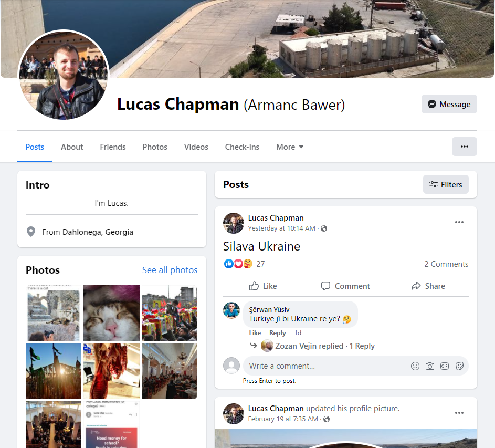Image resolution: width=495 pixels, height=448 pixels.
Task: Attach a photo using the camera icon
Action: coord(430,366)
